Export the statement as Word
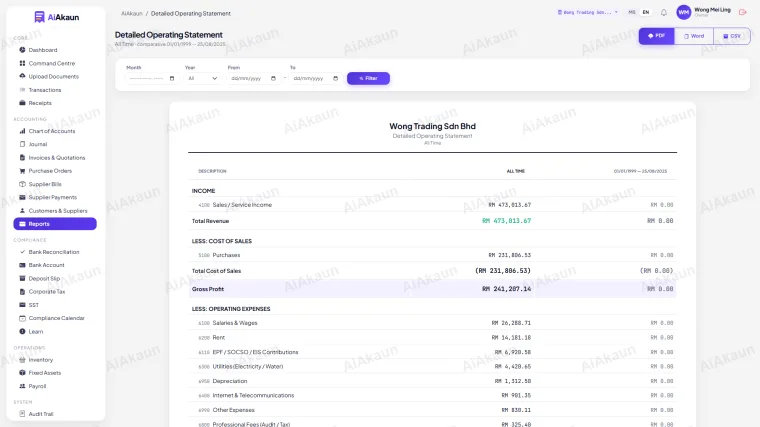This screenshot has height=427, width=760. tap(694, 36)
